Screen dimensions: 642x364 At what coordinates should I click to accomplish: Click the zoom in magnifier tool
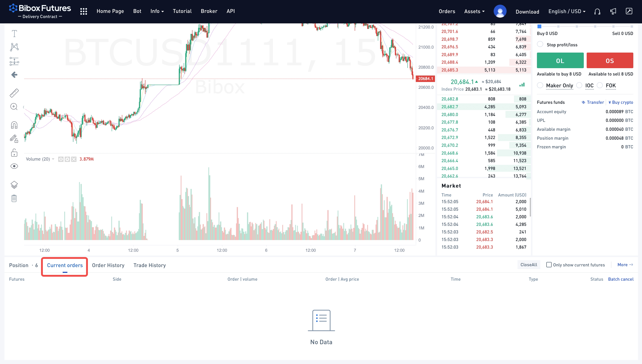click(x=14, y=107)
